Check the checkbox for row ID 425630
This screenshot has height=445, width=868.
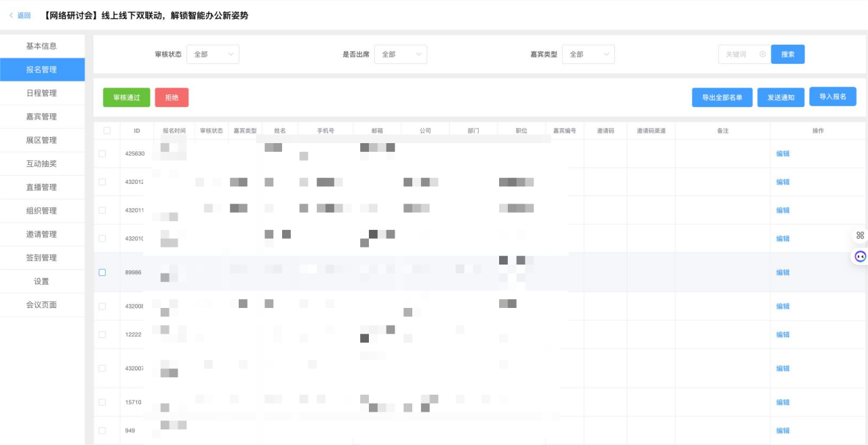click(102, 154)
